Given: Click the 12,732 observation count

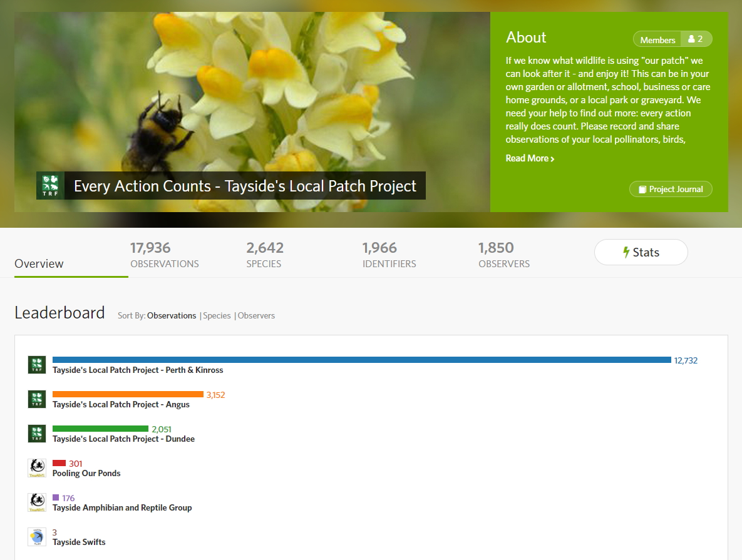Looking at the screenshot, I should point(686,360).
